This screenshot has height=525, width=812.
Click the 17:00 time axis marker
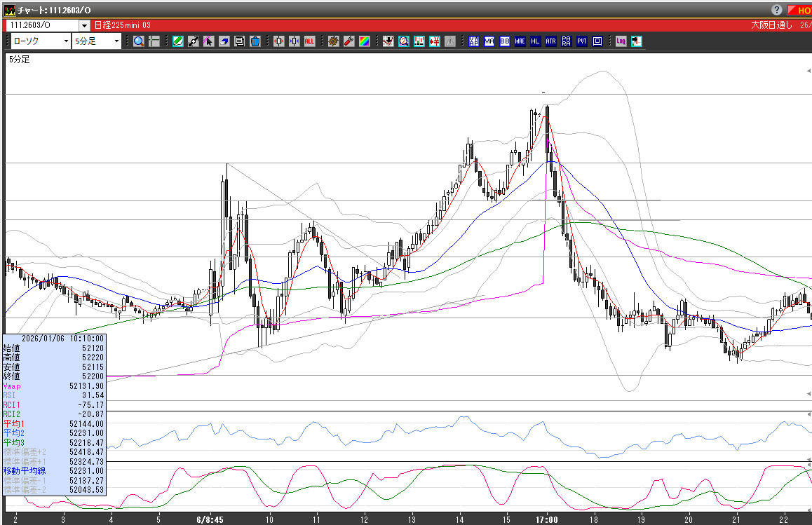pyautogui.click(x=546, y=519)
